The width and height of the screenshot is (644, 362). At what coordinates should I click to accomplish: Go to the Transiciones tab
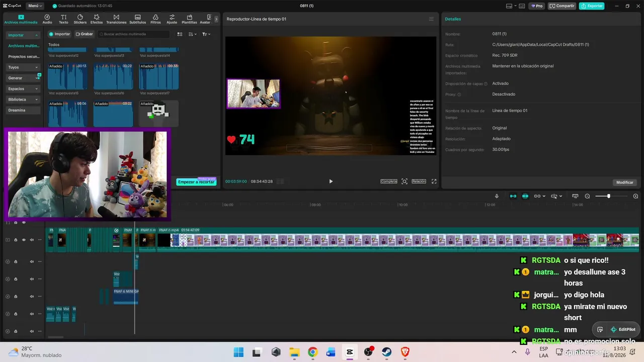pos(116,19)
